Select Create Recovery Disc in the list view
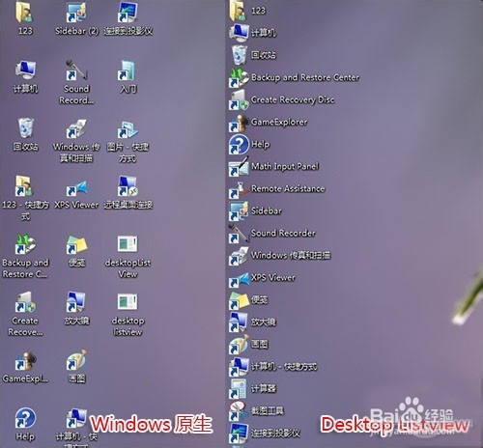 [x=282, y=99]
